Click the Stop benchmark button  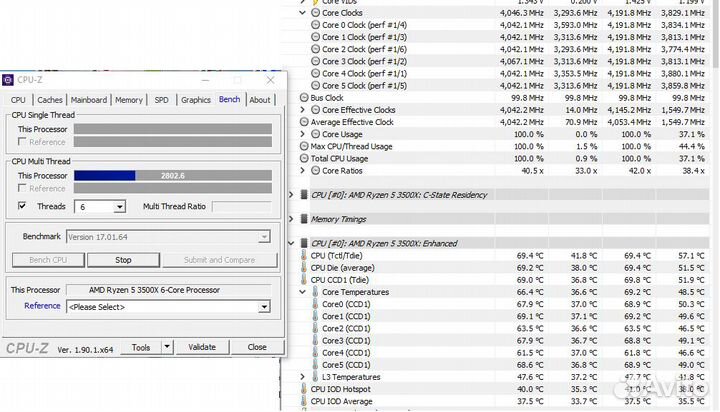pyautogui.click(x=123, y=260)
